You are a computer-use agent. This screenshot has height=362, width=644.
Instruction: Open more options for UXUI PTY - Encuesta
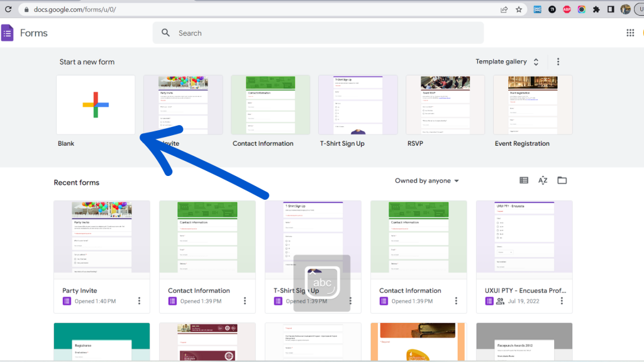click(562, 300)
